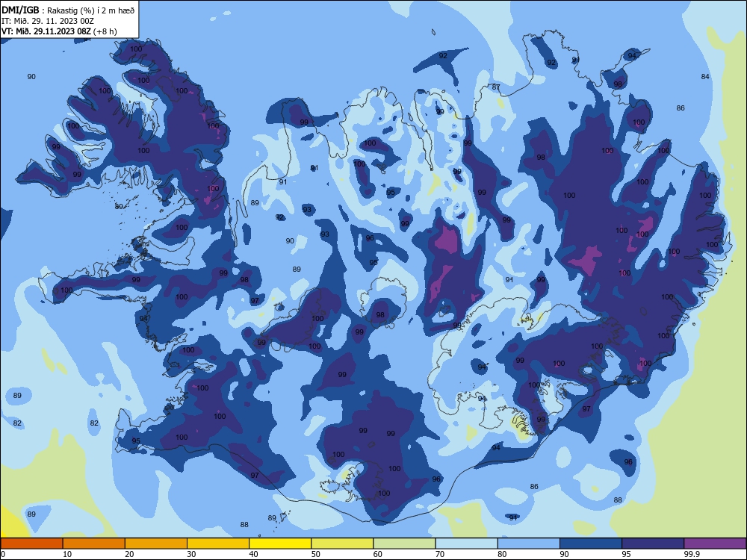This screenshot has height=560, width=747.
Task: Click the legend tick label '30'
Action: coord(191,554)
